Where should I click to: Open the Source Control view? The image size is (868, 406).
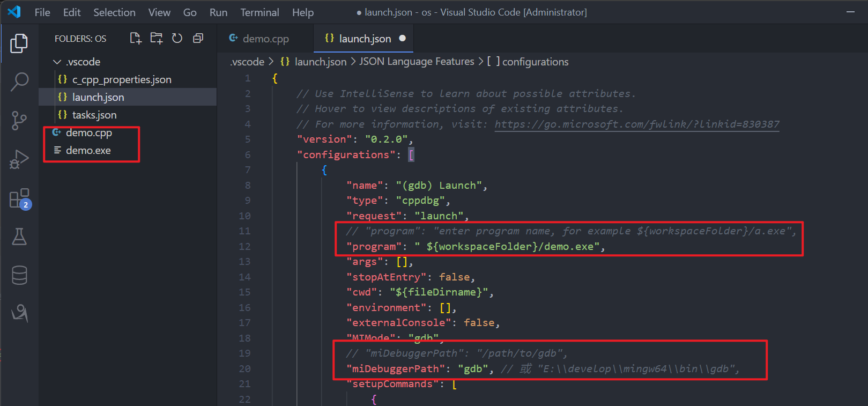point(19,121)
